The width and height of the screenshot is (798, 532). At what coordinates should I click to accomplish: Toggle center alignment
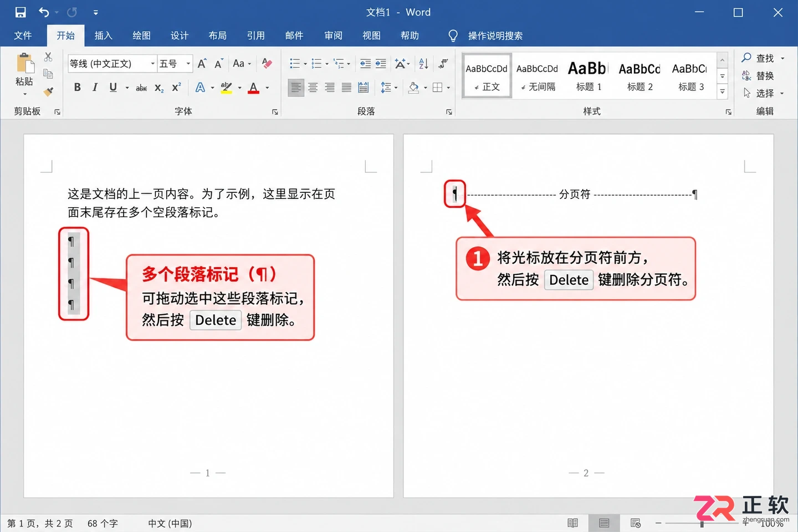point(313,88)
